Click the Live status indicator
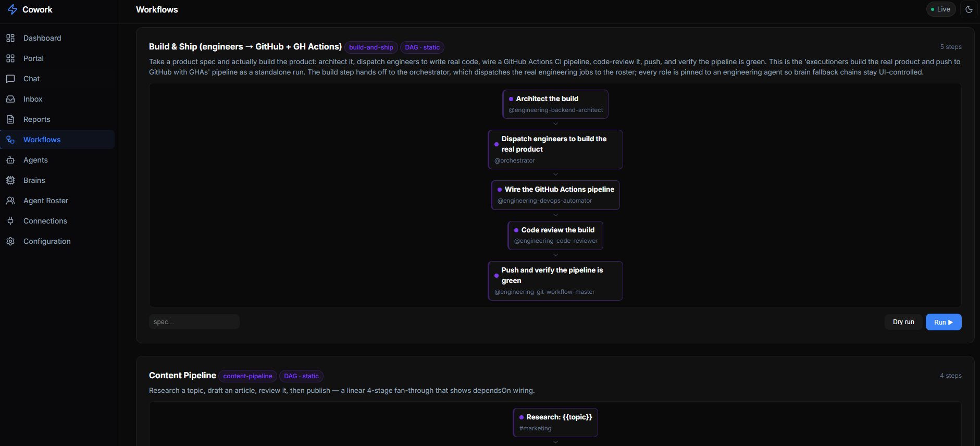Viewport: 980px width, 446px height. (x=941, y=9)
